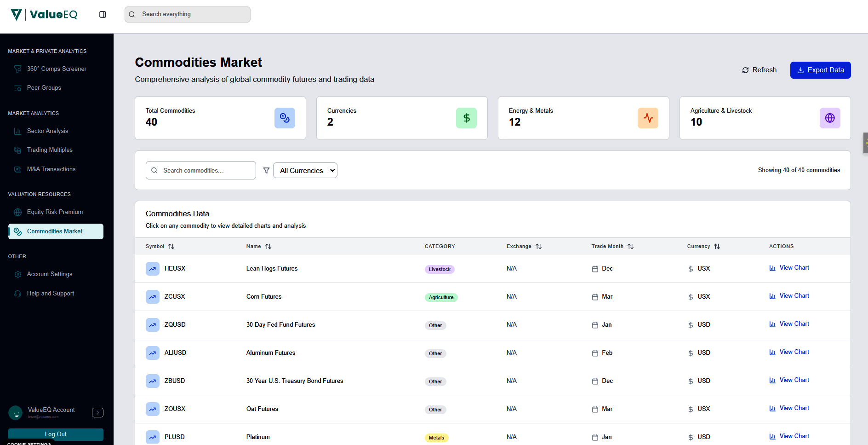Viewport: 868px width, 445px height.
Task: Refresh the commodities data
Action: [759, 70]
